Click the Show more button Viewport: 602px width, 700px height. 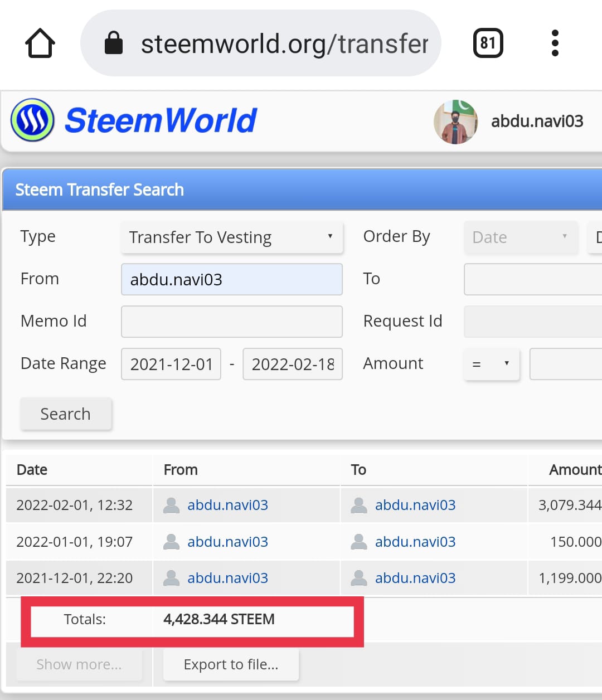(x=79, y=664)
